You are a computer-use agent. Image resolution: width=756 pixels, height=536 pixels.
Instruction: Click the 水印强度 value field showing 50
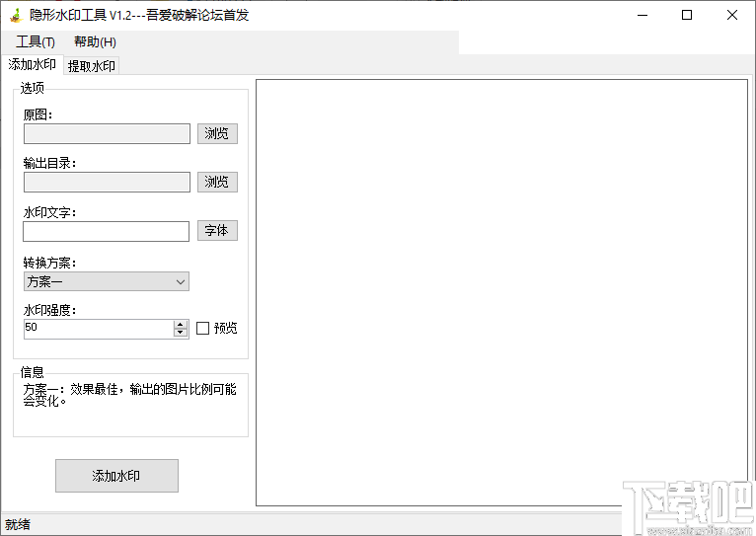[x=99, y=329]
